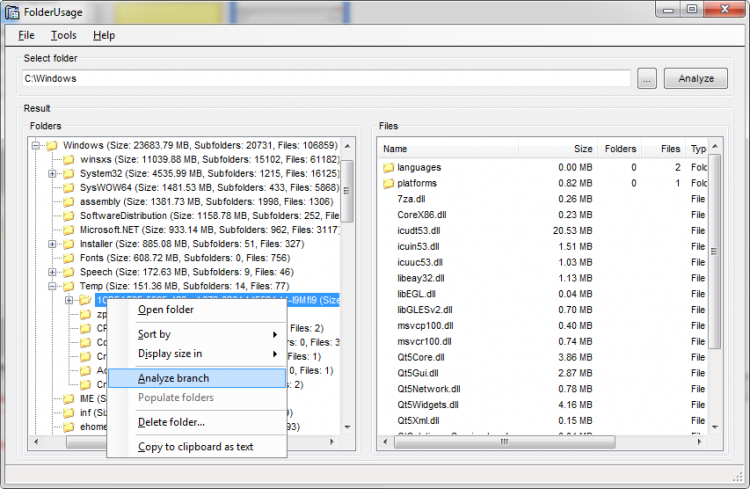
Task: Open the Help menu
Action: click(104, 35)
